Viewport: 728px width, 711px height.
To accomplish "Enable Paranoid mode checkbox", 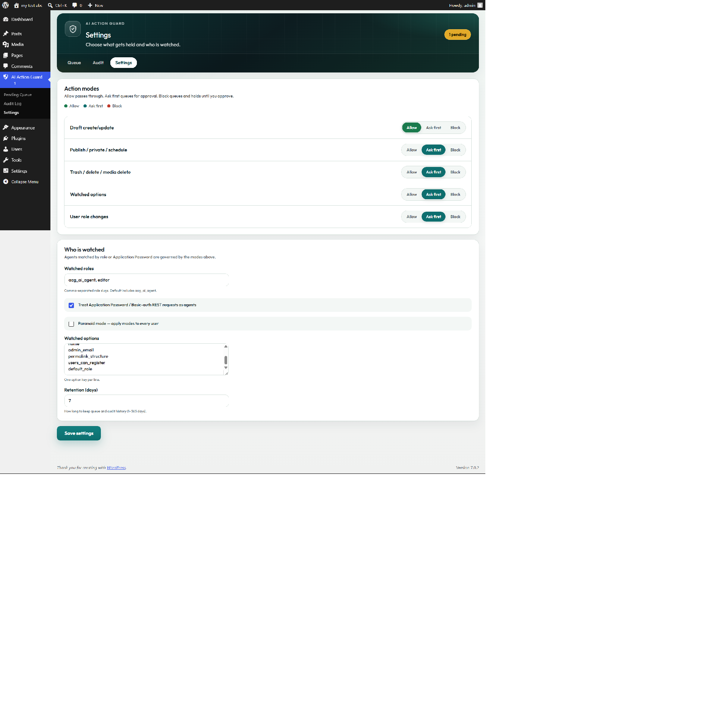I will (x=71, y=324).
